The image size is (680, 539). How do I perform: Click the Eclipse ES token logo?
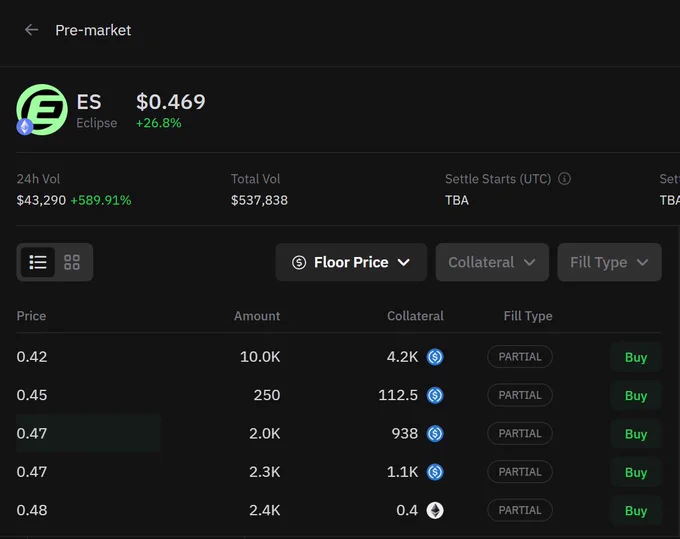pyautogui.click(x=42, y=109)
